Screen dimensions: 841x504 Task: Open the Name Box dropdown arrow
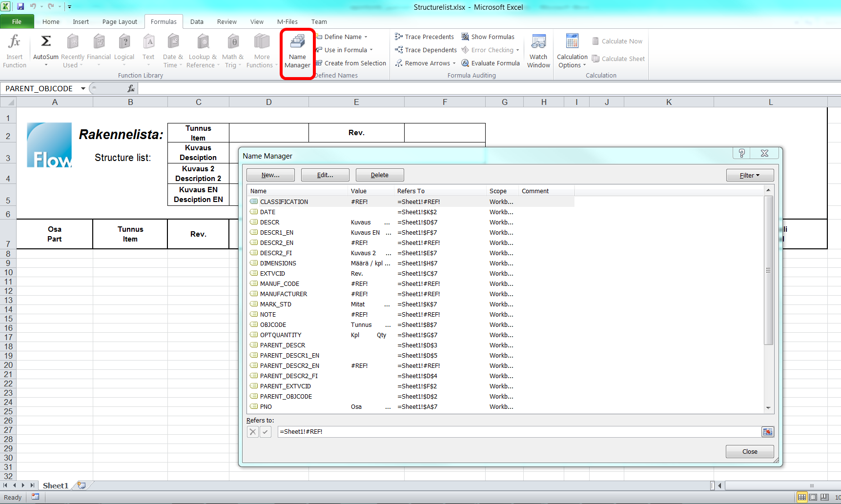coord(83,89)
